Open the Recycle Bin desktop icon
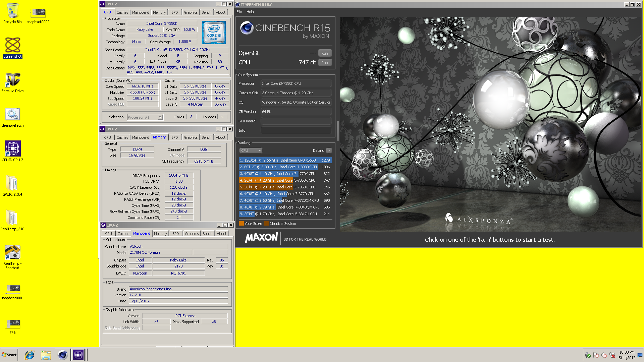 click(12, 13)
